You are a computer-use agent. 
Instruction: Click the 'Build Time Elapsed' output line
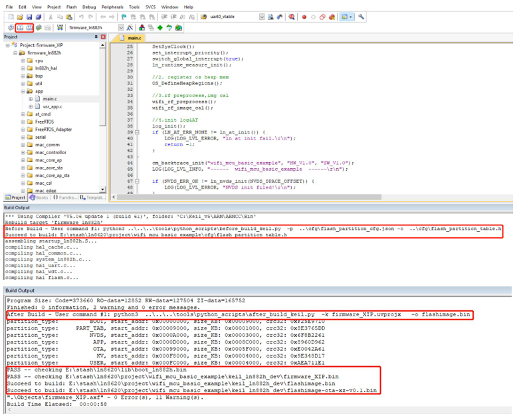(x=56, y=405)
